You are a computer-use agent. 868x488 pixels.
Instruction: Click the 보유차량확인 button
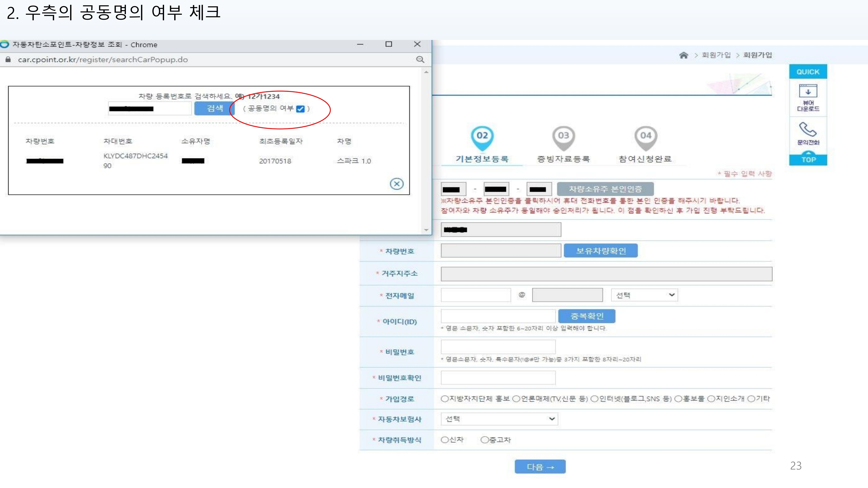(x=600, y=251)
